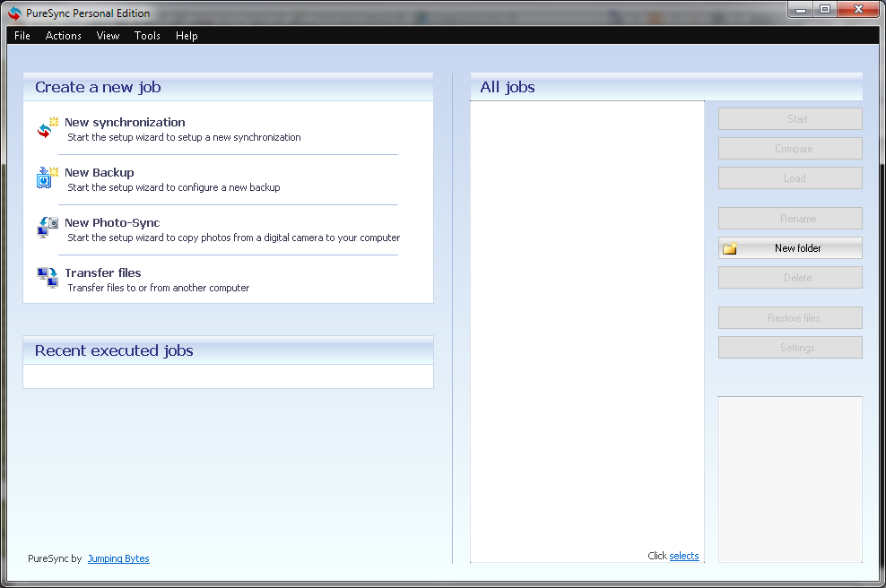Click the New folder button label

(x=798, y=248)
